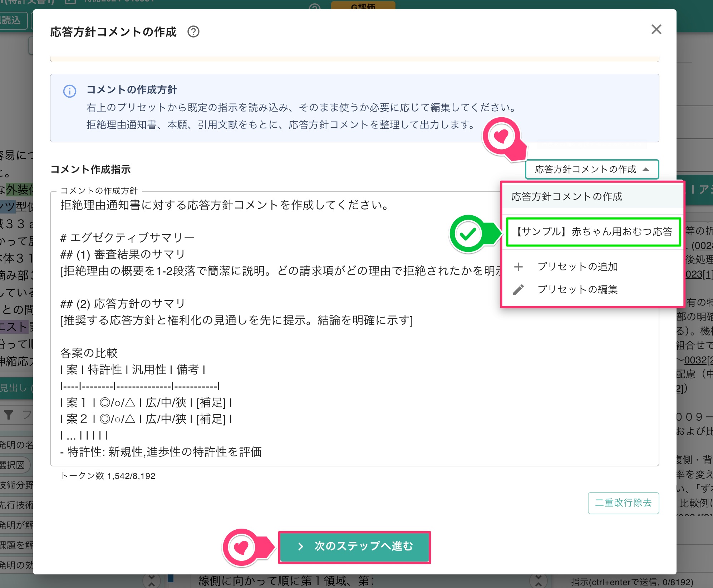Click the 読込 button in background toolbar

point(13,20)
